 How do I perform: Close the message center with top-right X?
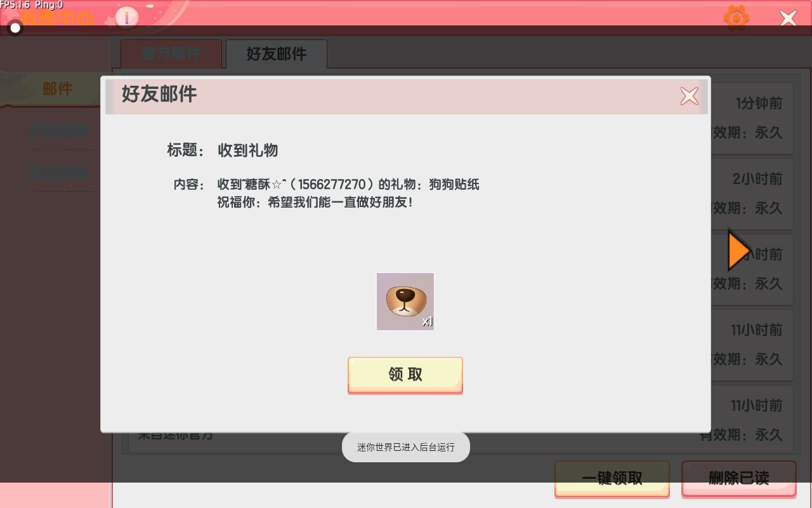coord(789,18)
